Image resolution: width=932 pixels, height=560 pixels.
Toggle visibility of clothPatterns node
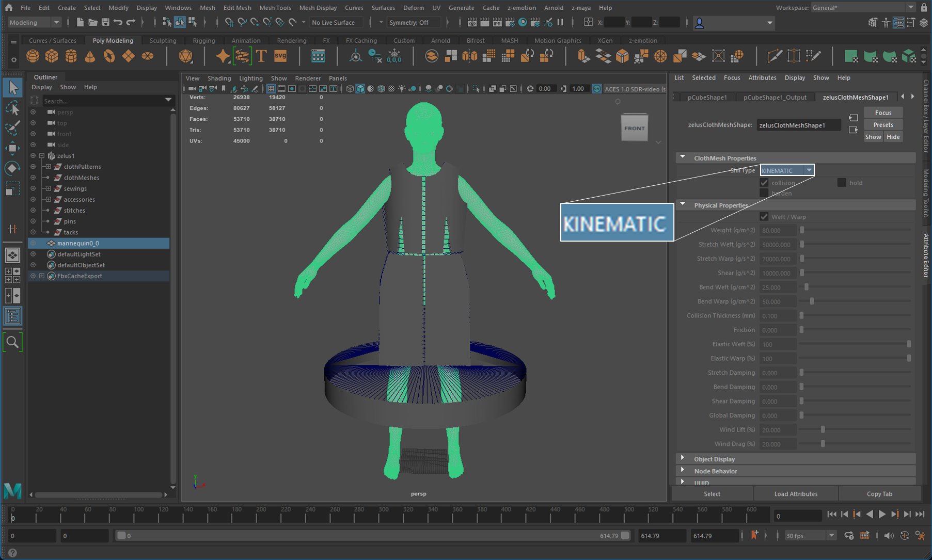pyautogui.click(x=33, y=167)
